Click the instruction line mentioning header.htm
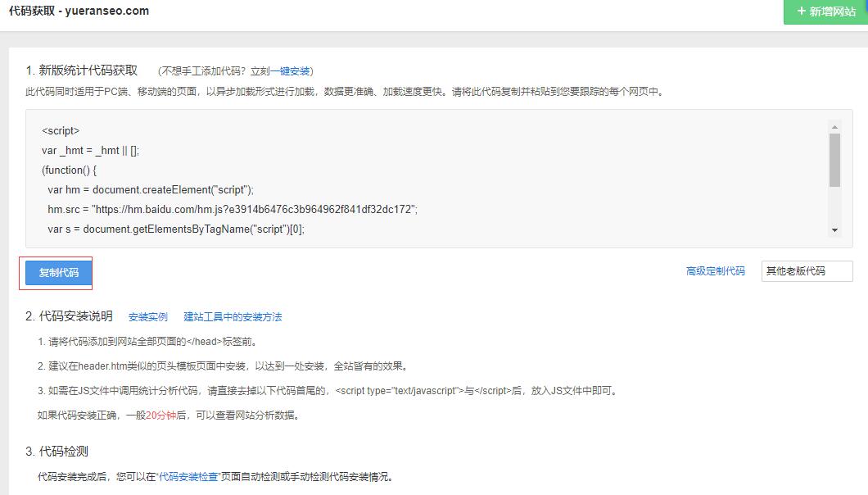Viewport: 868px width, 495px height. (x=224, y=366)
